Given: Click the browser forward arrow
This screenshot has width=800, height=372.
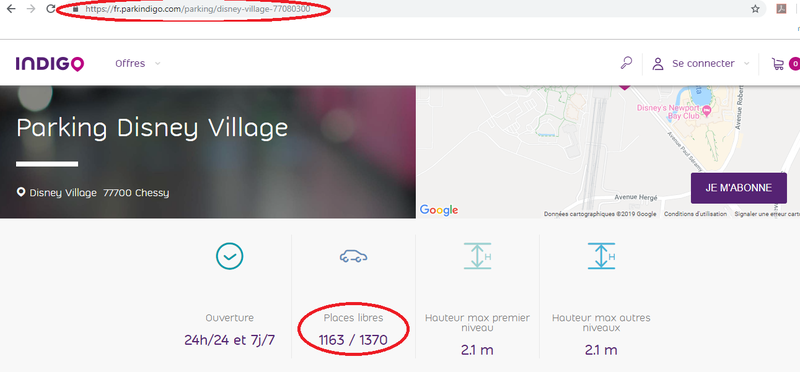Looking at the screenshot, I should [31, 9].
